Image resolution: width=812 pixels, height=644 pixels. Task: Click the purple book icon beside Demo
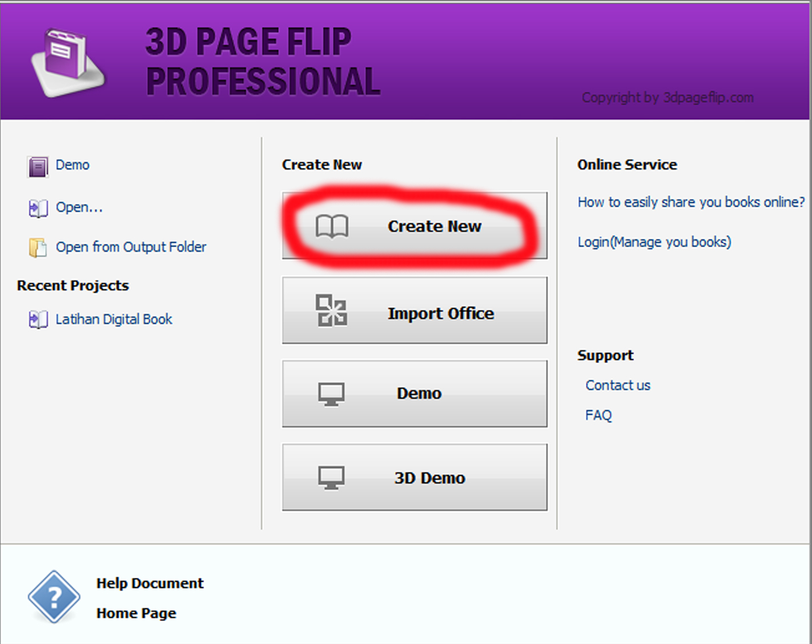pos(38,167)
